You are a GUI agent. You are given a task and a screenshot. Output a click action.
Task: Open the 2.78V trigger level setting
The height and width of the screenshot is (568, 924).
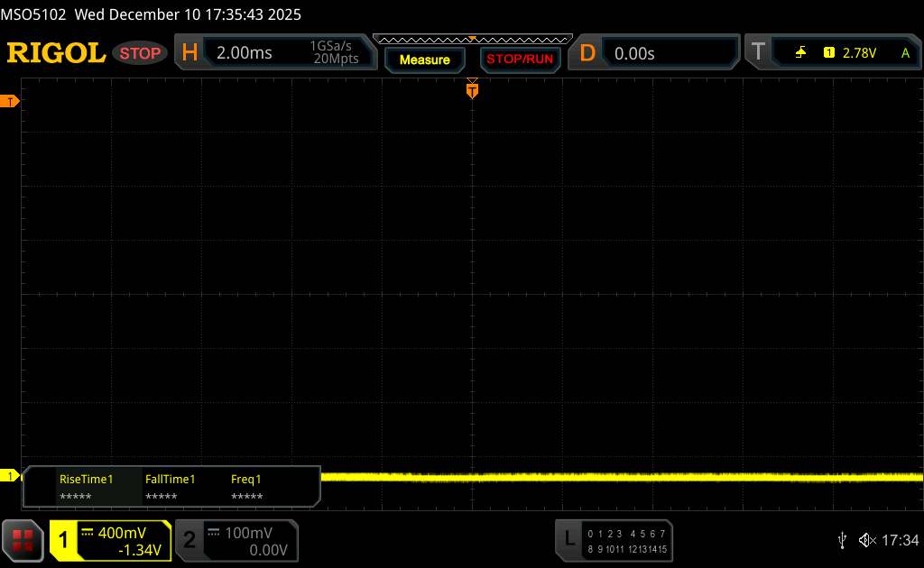(x=859, y=53)
